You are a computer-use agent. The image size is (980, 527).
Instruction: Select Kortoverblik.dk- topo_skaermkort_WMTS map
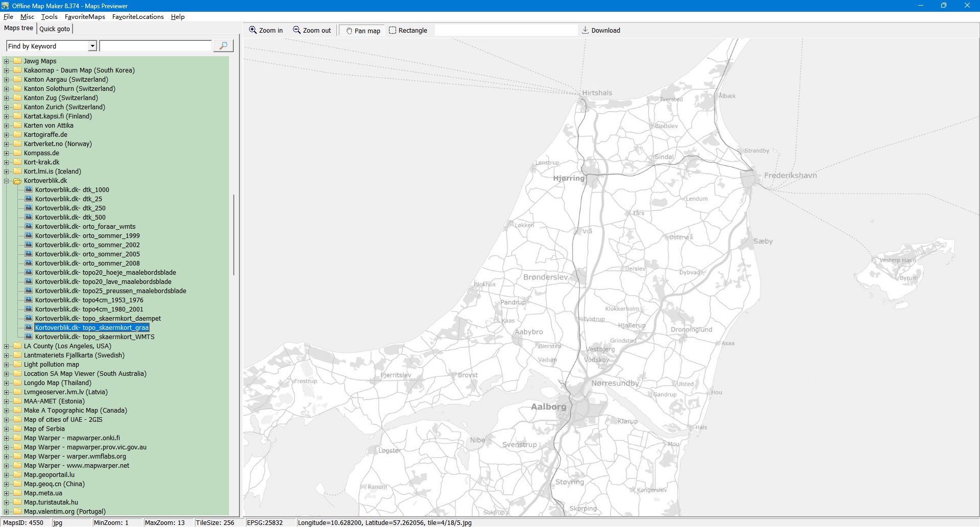[94, 337]
